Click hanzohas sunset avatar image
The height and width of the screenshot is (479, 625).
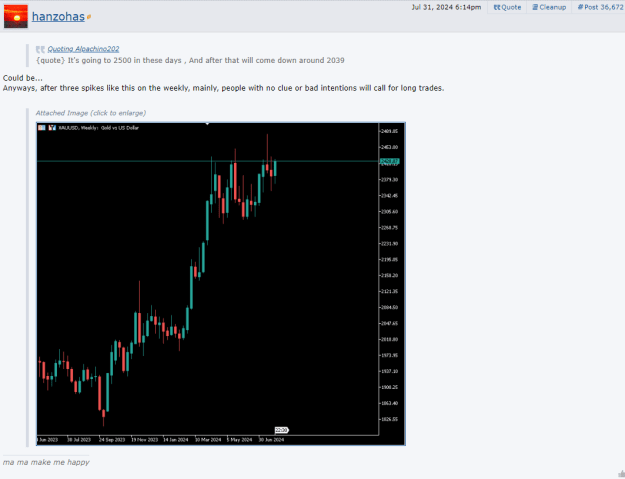coord(16,16)
